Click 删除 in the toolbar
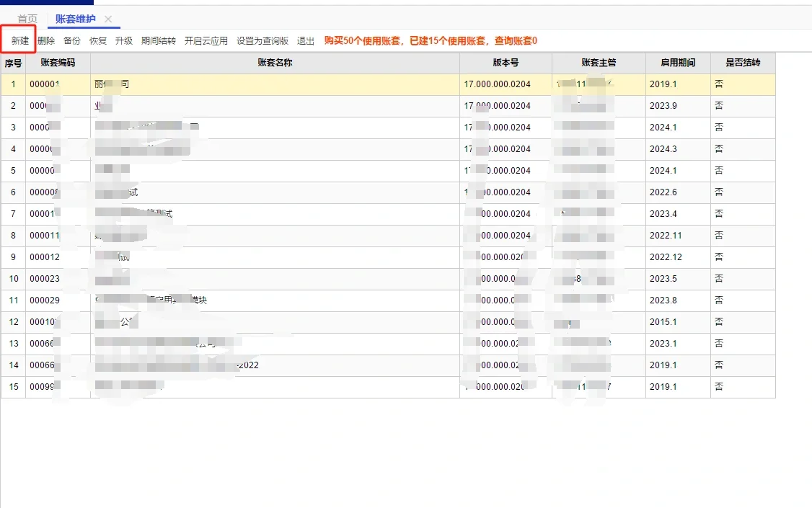This screenshot has width=812, height=508. click(x=46, y=41)
